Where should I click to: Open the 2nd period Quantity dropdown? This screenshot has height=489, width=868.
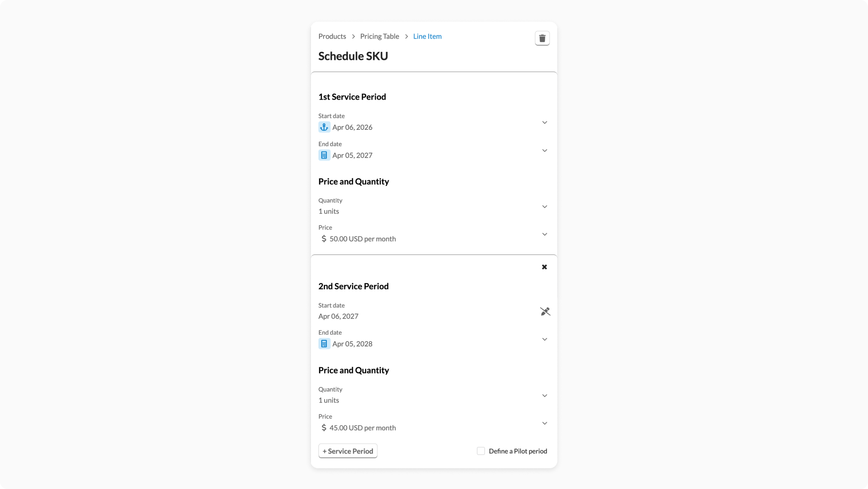pyautogui.click(x=544, y=396)
